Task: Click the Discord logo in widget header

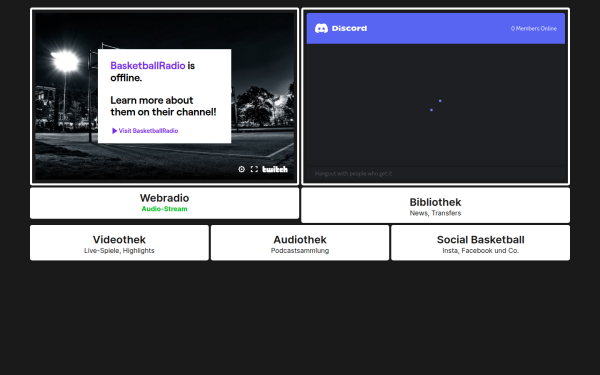Action: pyautogui.click(x=341, y=28)
